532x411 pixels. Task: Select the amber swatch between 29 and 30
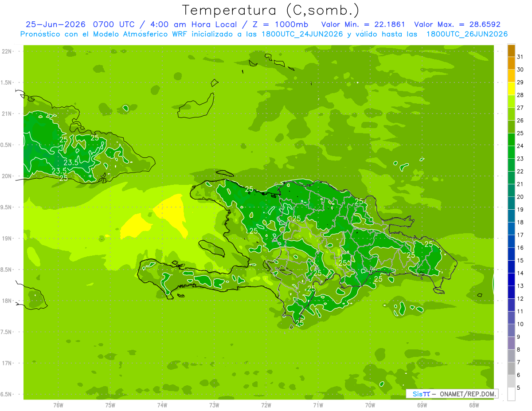(x=511, y=76)
